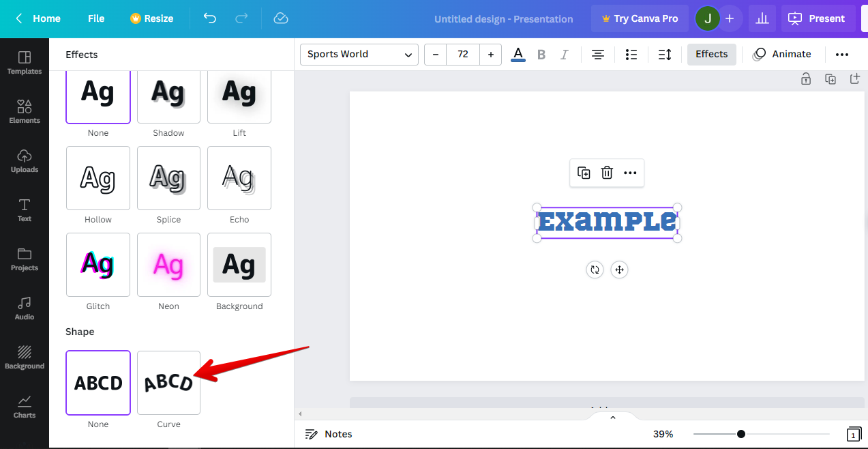868x449 pixels.
Task: Click the undo arrow icon
Action: (210, 18)
